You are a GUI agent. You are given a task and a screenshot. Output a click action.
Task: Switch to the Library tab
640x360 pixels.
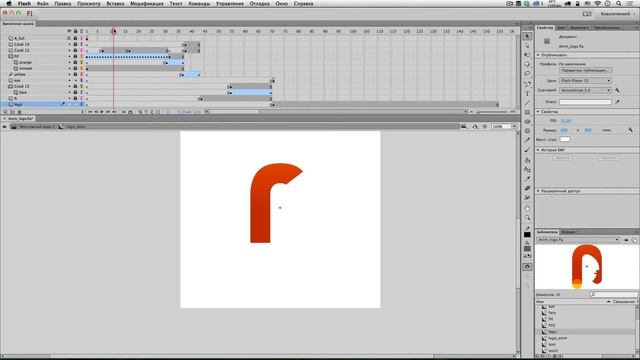pyautogui.click(x=547, y=232)
